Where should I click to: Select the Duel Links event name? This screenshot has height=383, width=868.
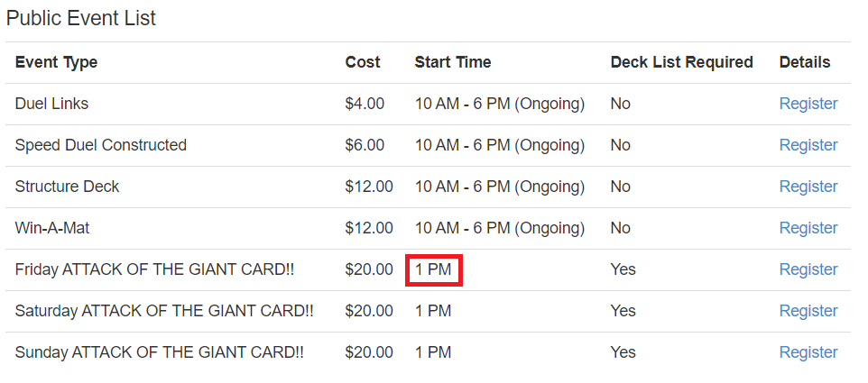51,104
